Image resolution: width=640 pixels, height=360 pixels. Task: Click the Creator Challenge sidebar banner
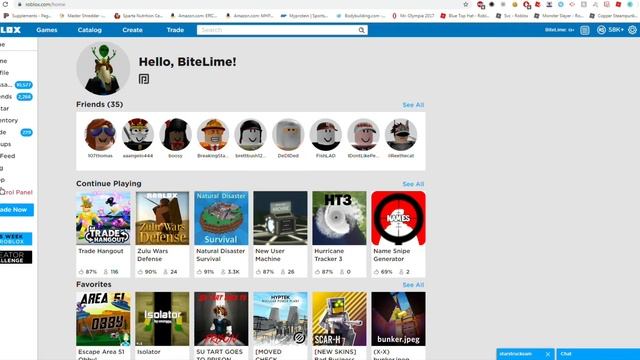point(16,257)
